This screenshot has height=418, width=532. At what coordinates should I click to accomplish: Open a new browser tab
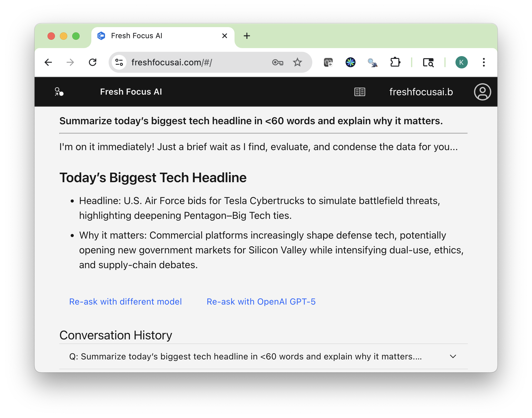[x=247, y=36]
